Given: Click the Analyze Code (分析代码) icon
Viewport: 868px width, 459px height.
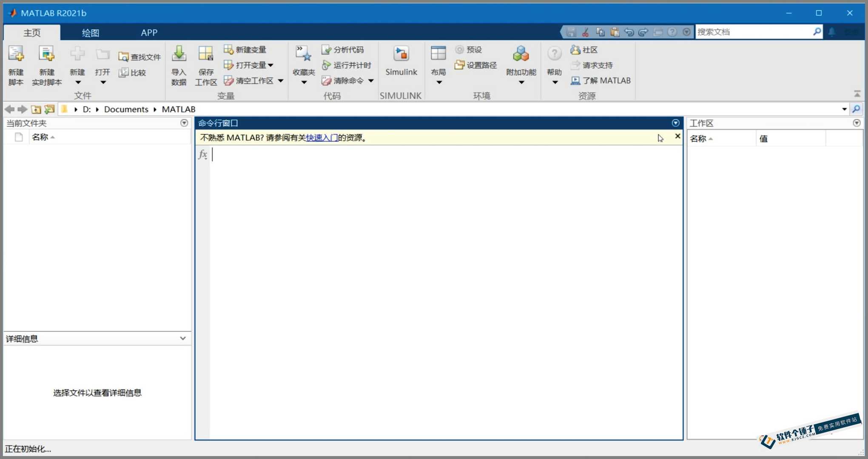Looking at the screenshot, I should [x=326, y=50].
